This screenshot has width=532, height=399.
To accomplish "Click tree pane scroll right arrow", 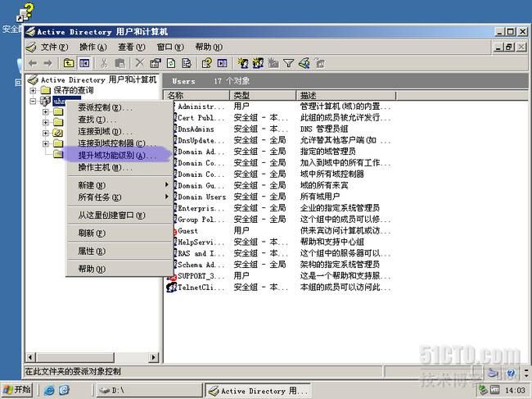I will [154, 357].
